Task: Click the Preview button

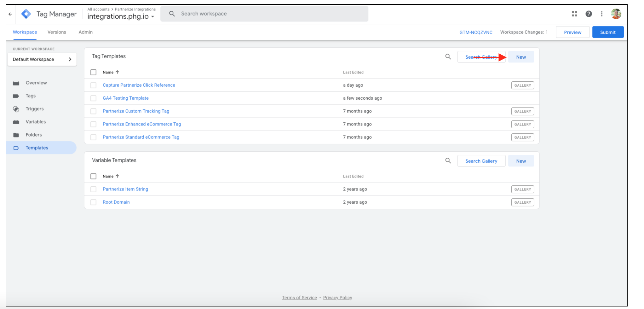Action: (x=572, y=32)
